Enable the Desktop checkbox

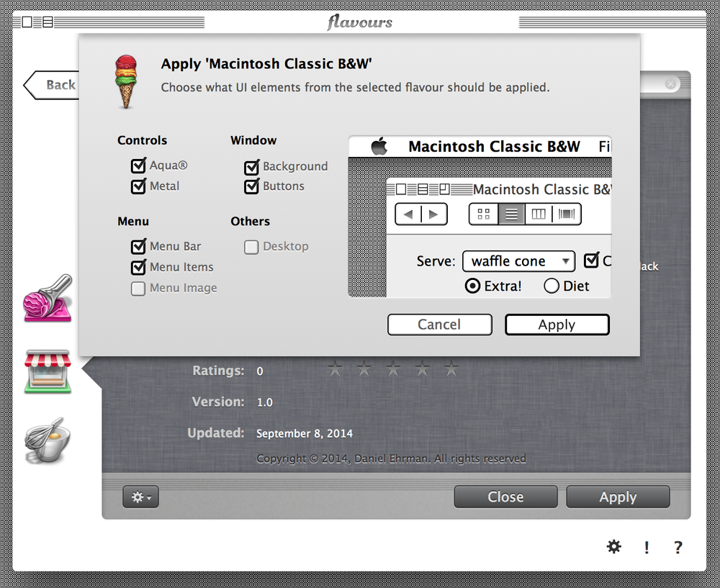point(251,247)
